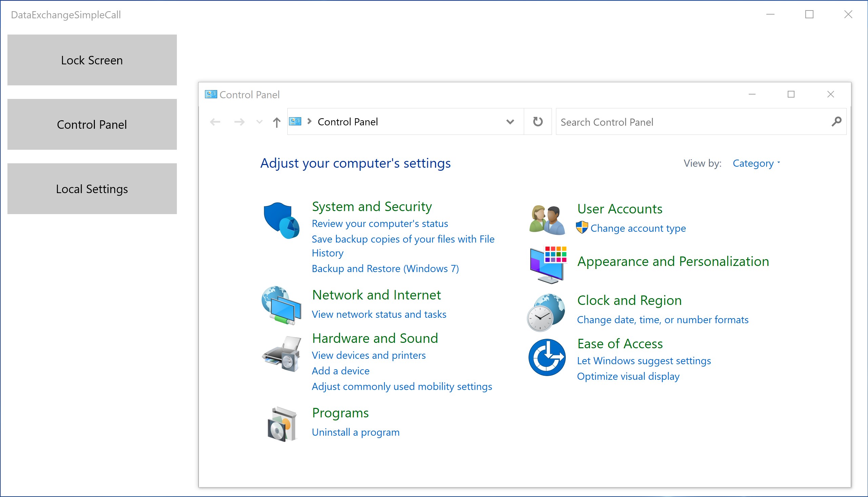Click the System and Security shield icon

click(281, 221)
